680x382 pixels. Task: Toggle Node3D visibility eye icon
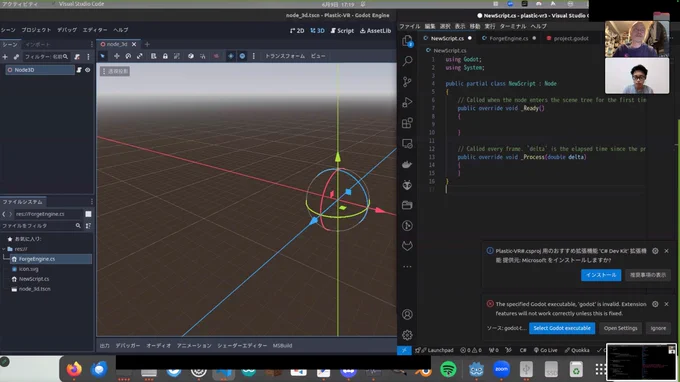coord(88,70)
